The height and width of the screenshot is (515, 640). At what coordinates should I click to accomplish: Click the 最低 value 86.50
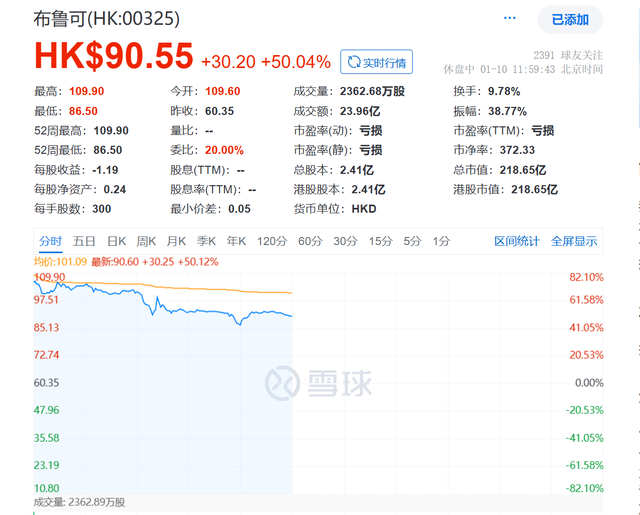click(x=83, y=111)
